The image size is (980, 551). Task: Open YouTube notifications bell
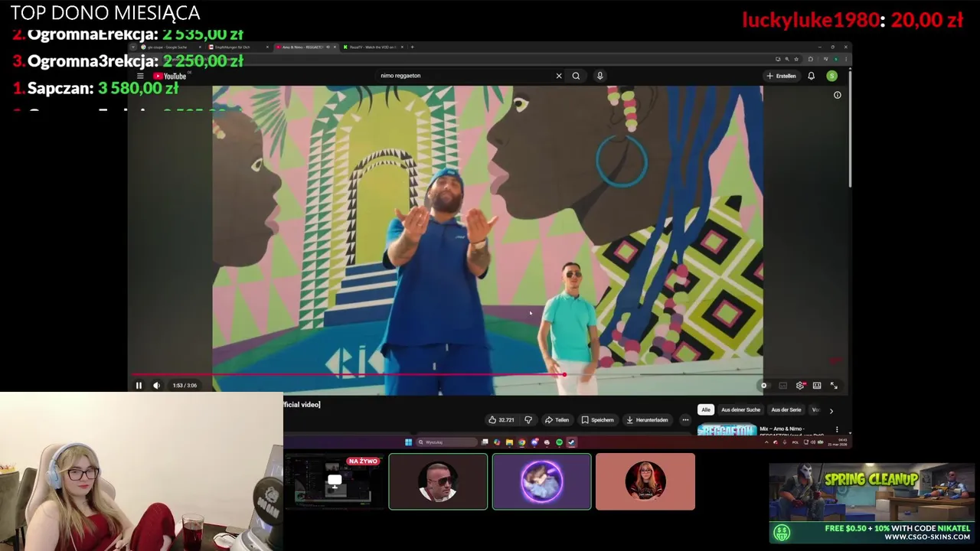coord(811,76)
